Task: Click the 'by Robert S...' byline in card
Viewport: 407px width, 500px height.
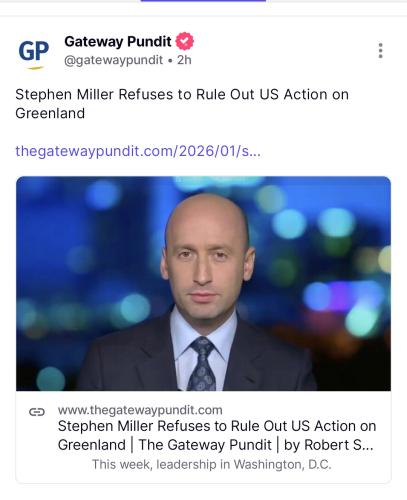Action: tap(328, 445)
